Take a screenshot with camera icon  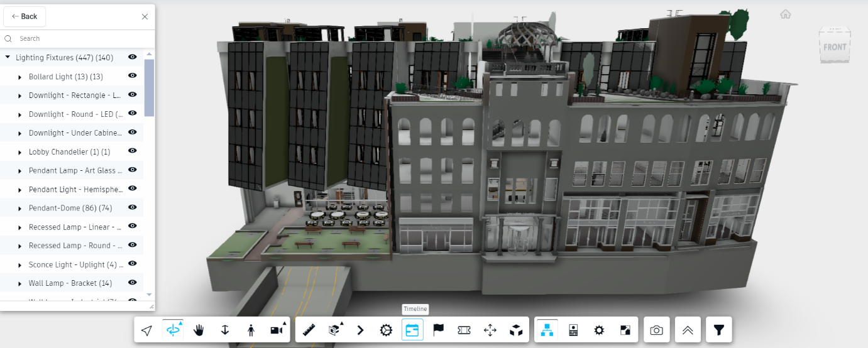[x=656, y=330]
